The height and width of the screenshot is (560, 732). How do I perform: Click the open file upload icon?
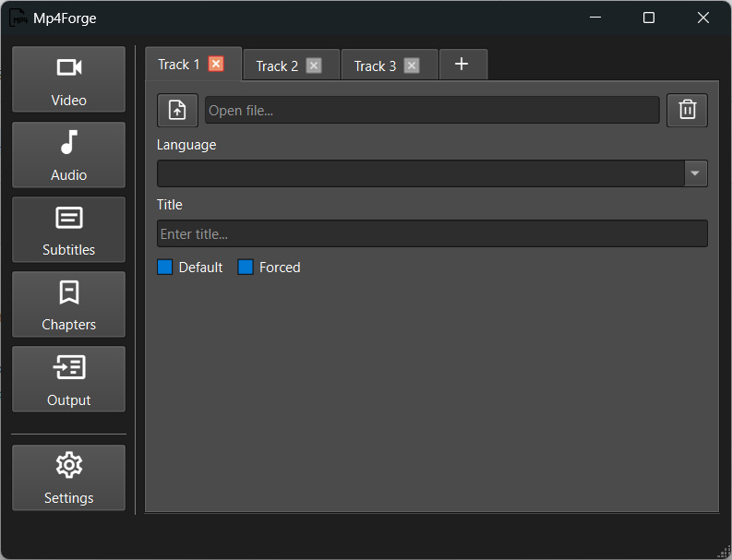tap(177, 110)
